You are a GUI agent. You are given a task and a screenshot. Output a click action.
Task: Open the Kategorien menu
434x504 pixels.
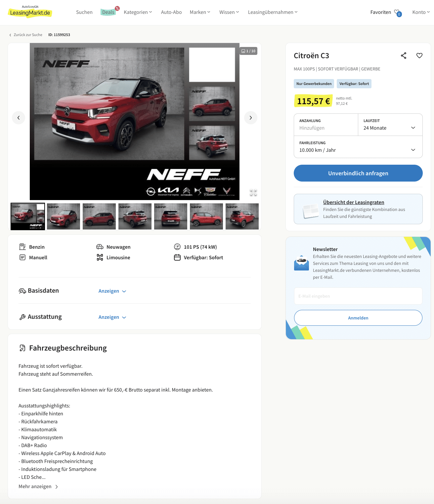point(138,12)
